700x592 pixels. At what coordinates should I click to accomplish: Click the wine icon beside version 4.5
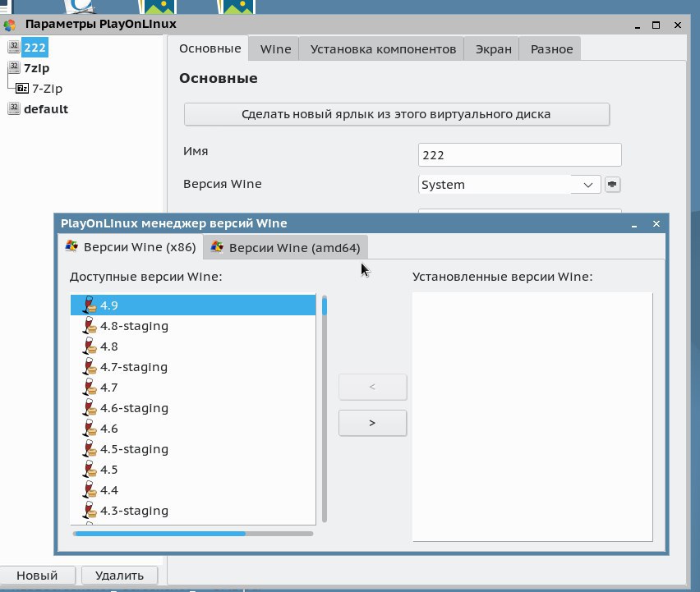[90, 470]
